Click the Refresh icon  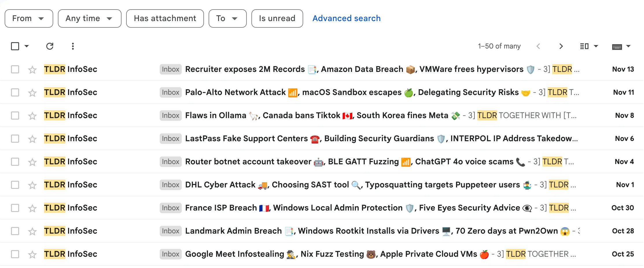pos(50,46)
